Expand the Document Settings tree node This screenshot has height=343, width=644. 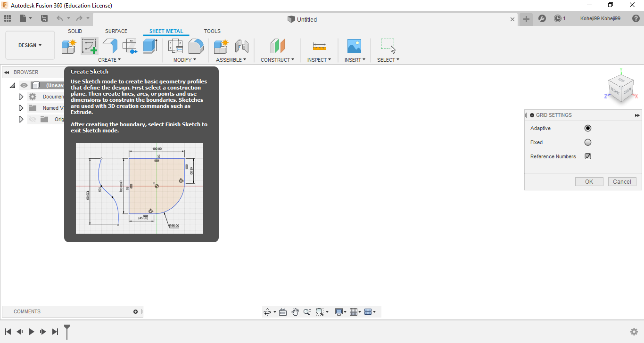(x=21, y=97)
